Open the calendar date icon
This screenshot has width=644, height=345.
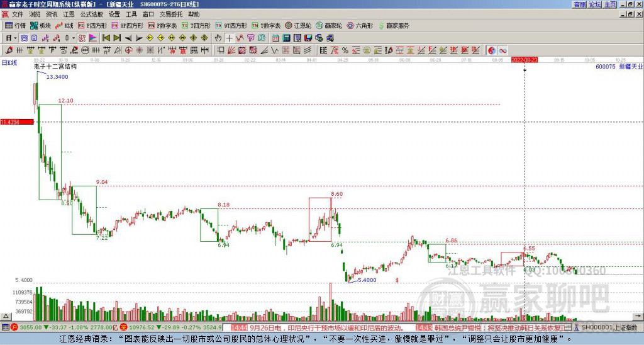275,38
